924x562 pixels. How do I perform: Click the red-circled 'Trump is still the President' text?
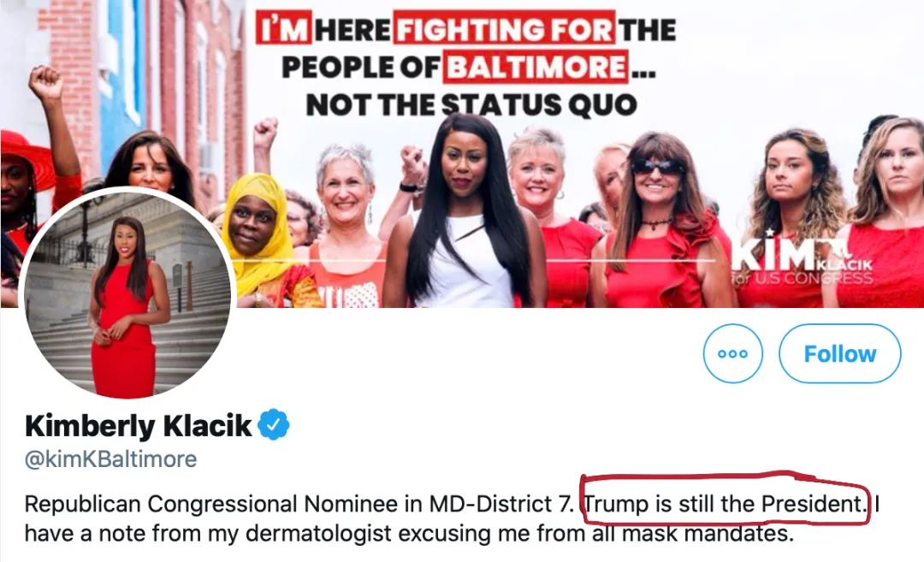tap(725, 505)
